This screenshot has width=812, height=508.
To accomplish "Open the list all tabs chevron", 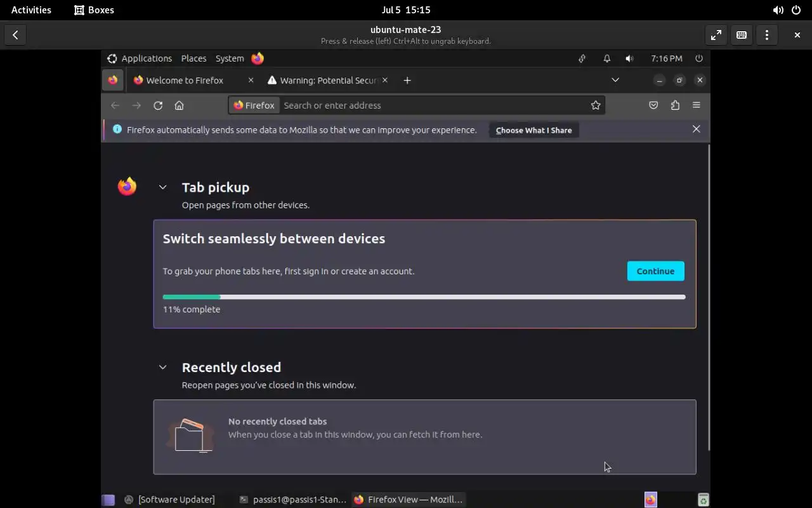I will click(615, 80).
